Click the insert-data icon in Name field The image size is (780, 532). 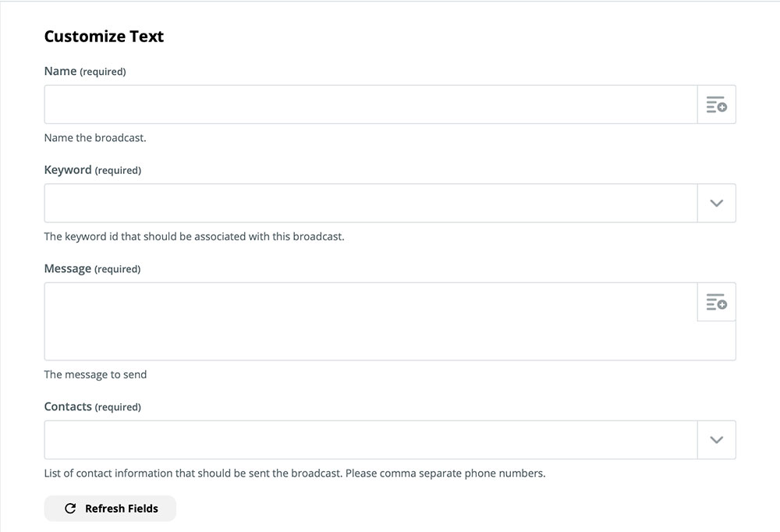point(716,105)
